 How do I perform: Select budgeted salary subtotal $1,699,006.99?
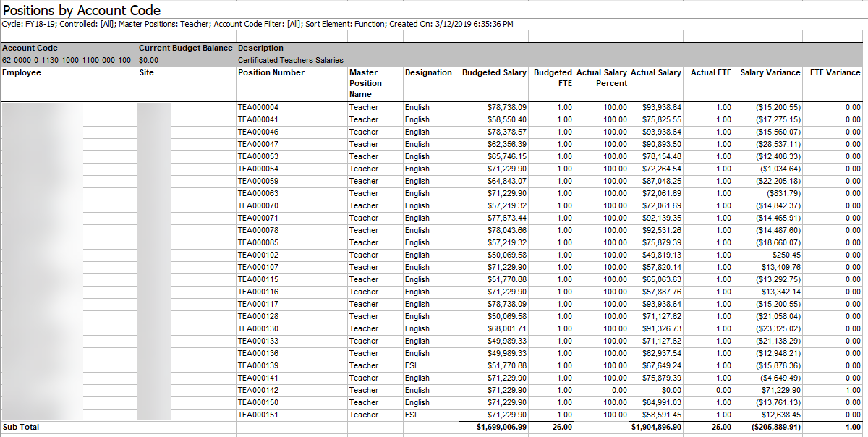502,428
